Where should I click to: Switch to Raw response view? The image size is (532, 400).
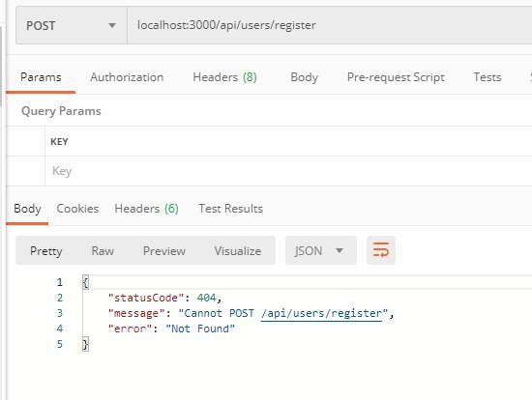coord(103,251)
